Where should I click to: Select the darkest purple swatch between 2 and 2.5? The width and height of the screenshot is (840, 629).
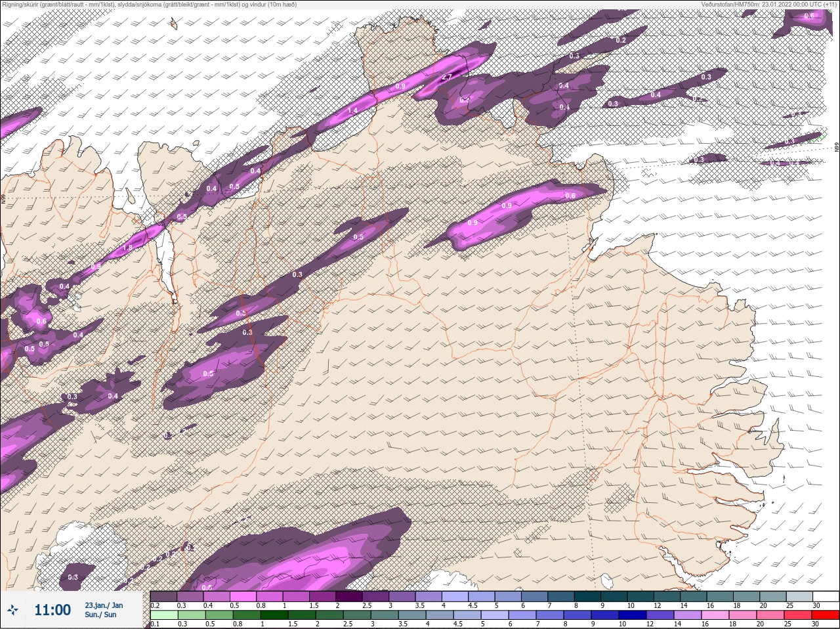350,596
